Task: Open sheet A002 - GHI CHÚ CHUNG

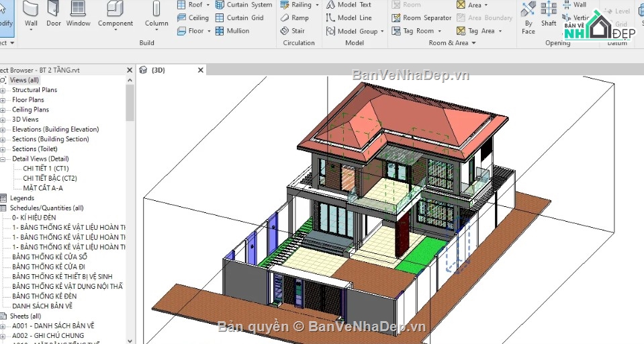Action: click(x=48, y=336)
